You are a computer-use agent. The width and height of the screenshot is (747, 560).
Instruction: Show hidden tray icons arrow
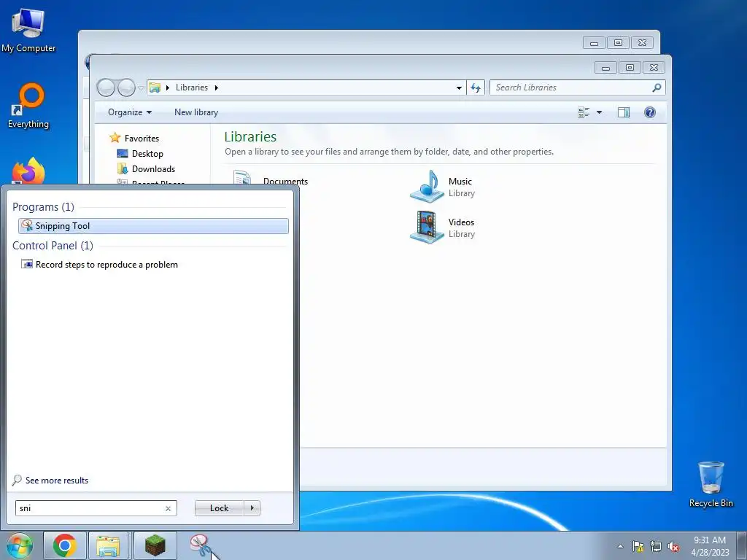(x=620, y=546)
